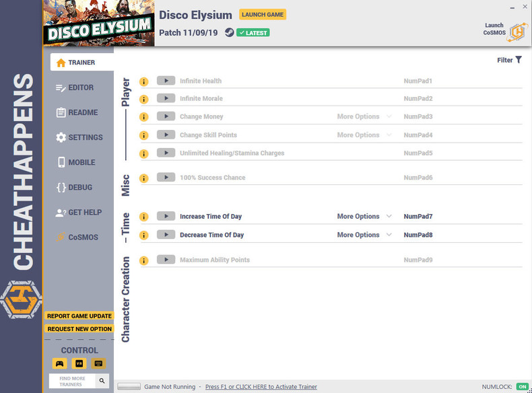Image resolution: width=532 pixels, height=393 pixels.
Task: Toggle 100% Success Chance cheat
Action: click(166, 178)
